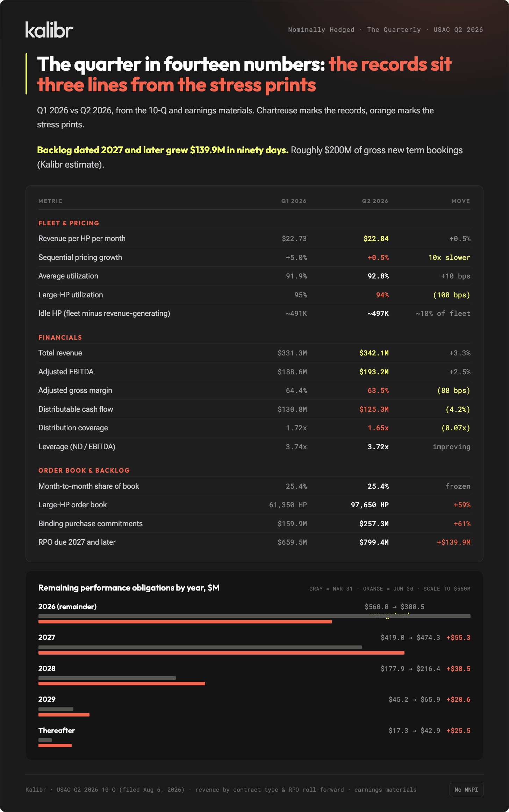Click the Adjusted EBITDA label
This screenshot has height=812, width=509.
point(66,372)
